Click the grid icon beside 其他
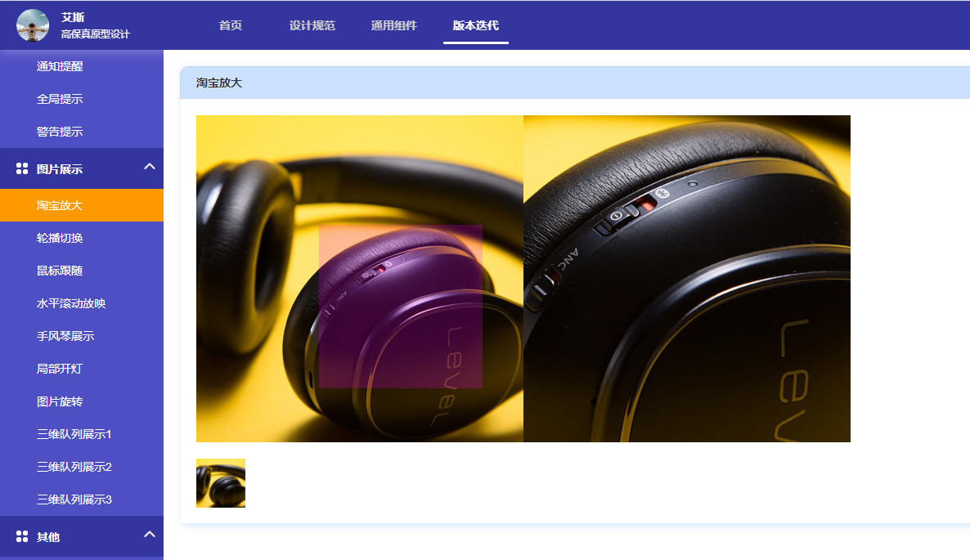The image size is (970, 560). (x=22, y=536)
